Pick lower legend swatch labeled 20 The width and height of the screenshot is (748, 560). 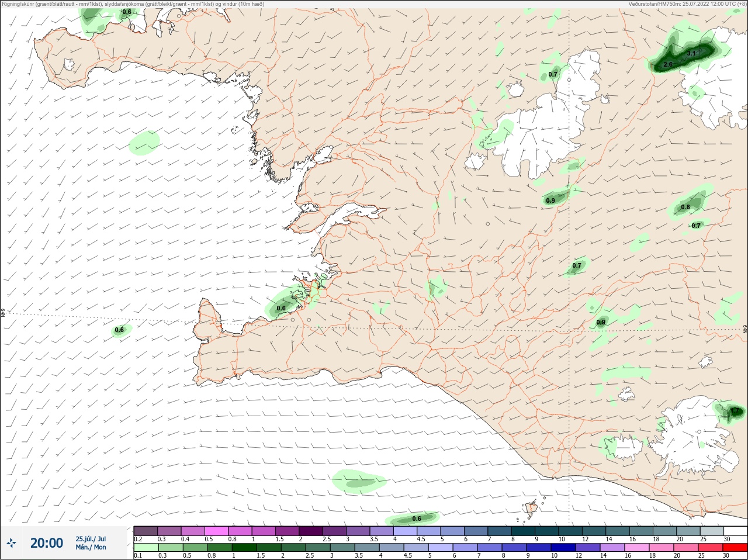click(x=686, y=548)
